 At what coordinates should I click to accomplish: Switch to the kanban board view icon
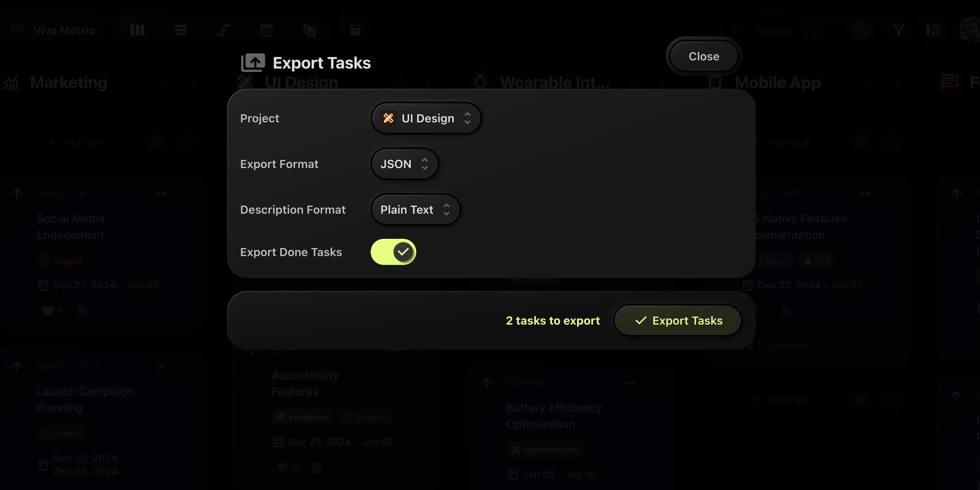[x=137, y=30]
